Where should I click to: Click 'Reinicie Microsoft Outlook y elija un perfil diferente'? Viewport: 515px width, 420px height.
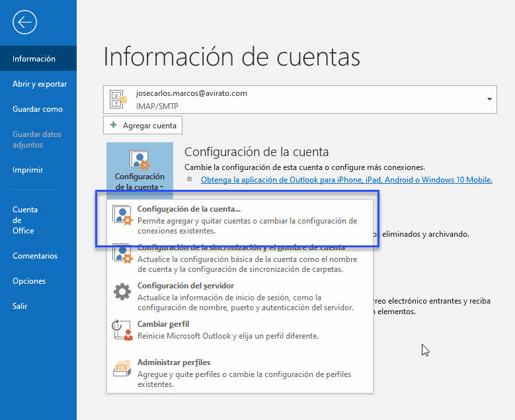tap(228, 336)
